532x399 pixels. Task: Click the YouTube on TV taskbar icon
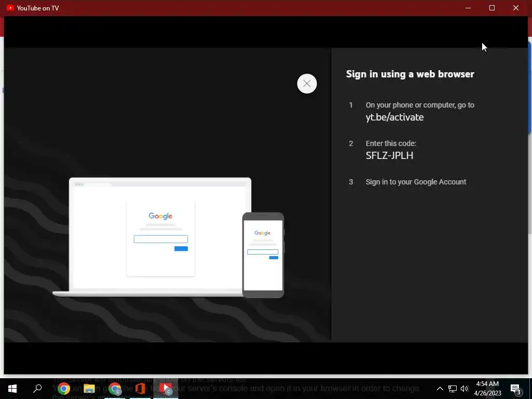pos(166,389)
